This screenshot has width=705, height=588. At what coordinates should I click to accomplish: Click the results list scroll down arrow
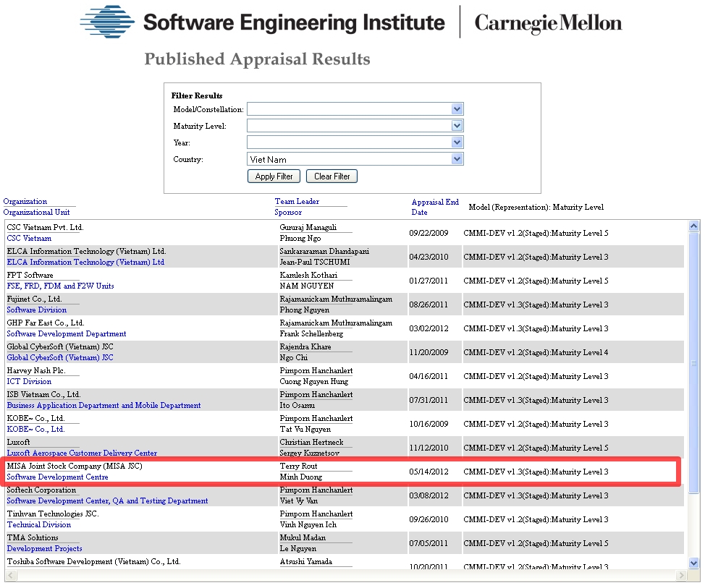694,563
